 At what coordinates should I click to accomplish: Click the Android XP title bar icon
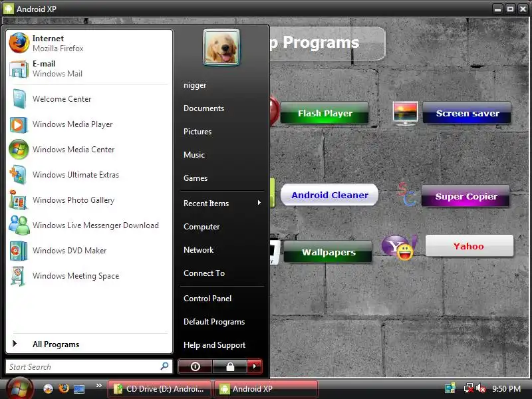9,9
